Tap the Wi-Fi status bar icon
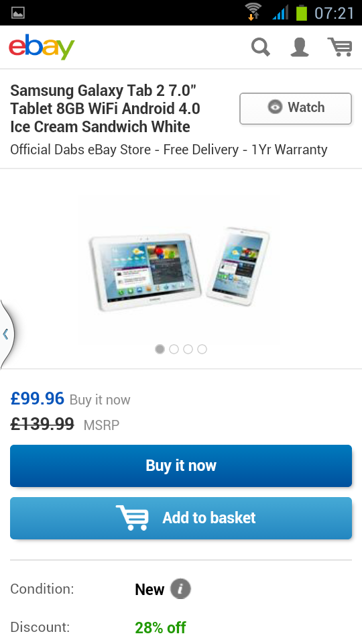This screenshot has height=644, width=362. click(x=253, y=11)
